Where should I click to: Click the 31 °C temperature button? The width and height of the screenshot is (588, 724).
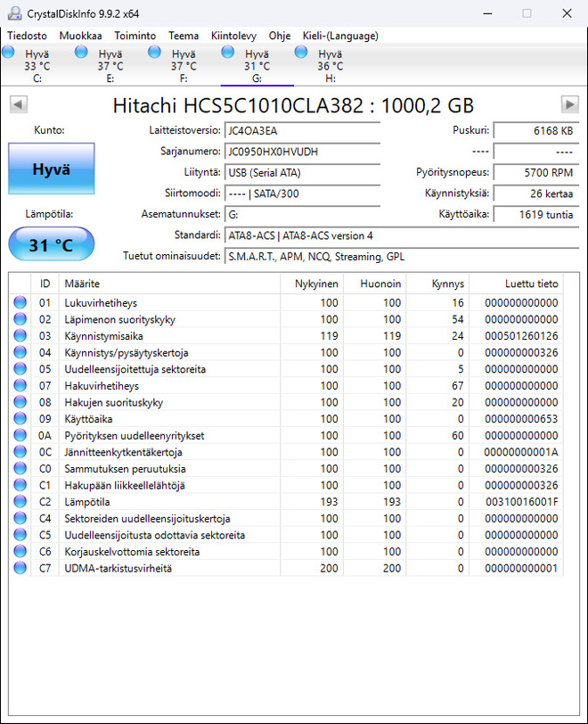coord(52,243)
